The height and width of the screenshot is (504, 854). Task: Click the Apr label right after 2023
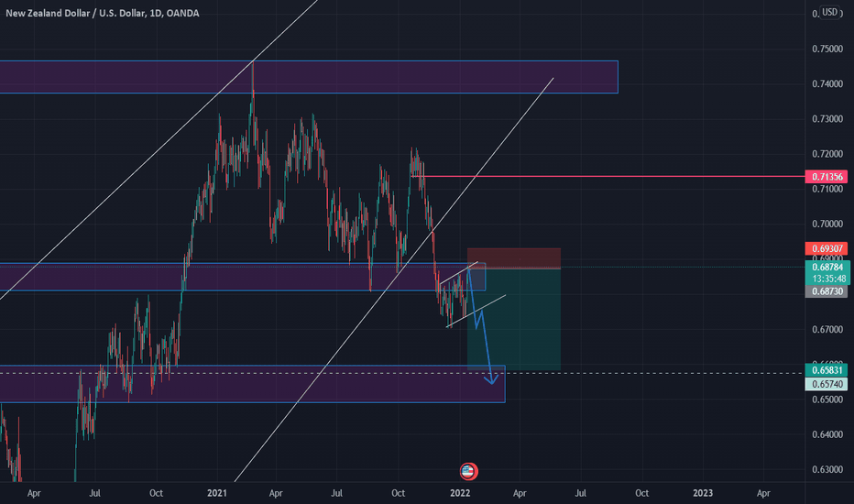(763, 493)
